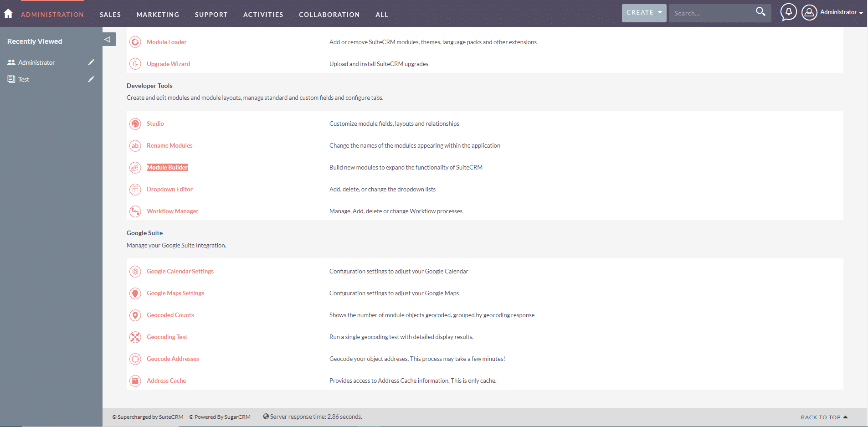The width and height of the screenshot is (868, 427).
Task: Open the ACTIVITIES menu
Action: pos(263,15)
